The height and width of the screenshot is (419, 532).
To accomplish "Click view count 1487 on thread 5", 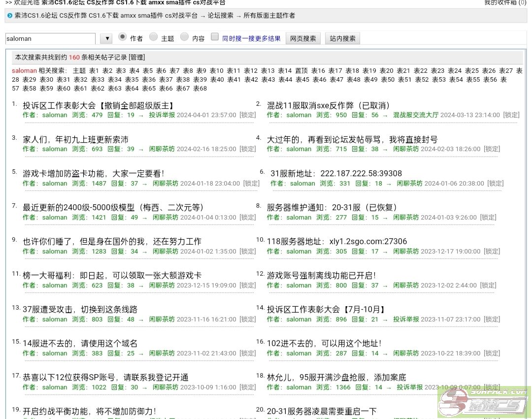I will coord(99,183).
